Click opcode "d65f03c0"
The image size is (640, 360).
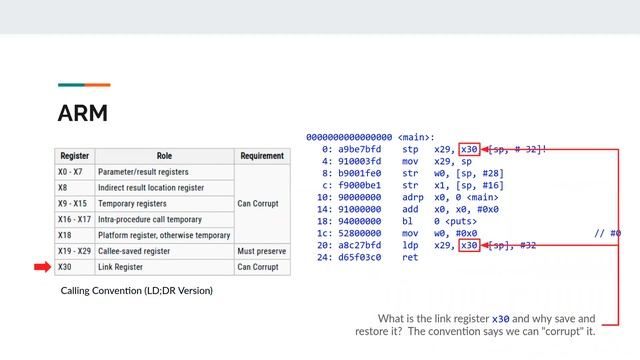click(360, 258)
